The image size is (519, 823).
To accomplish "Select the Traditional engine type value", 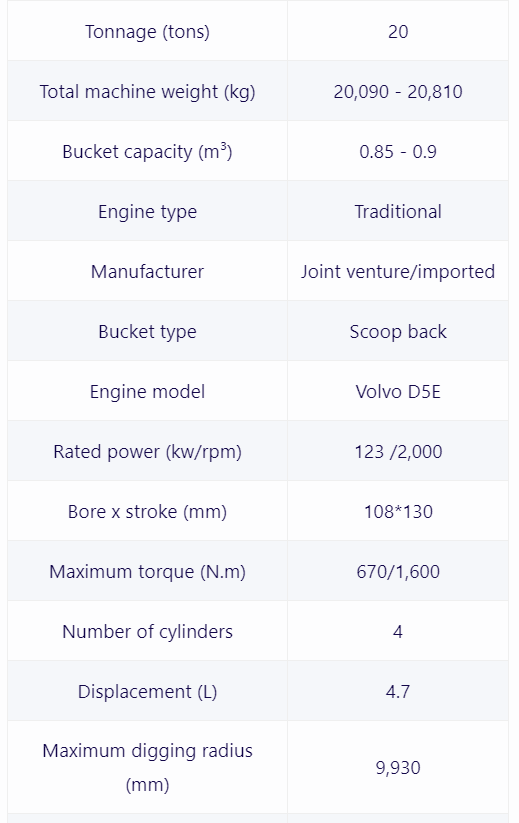I will 398,212.
